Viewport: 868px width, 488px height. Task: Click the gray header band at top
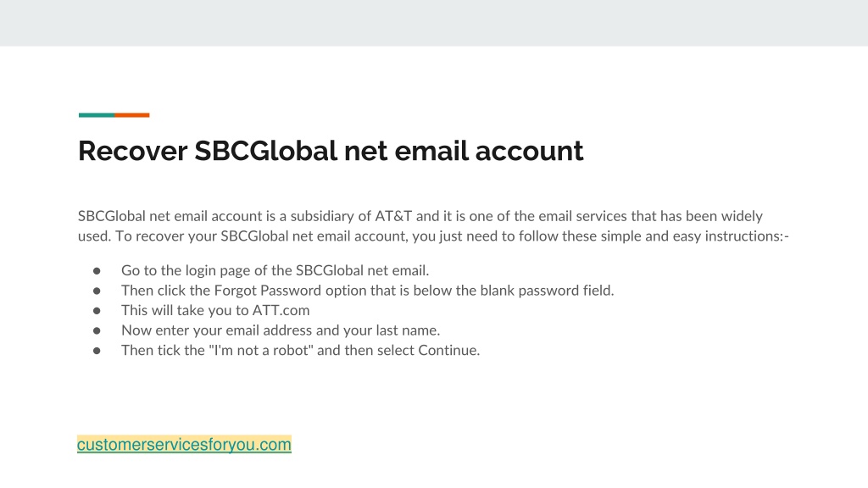click(434, 23)
